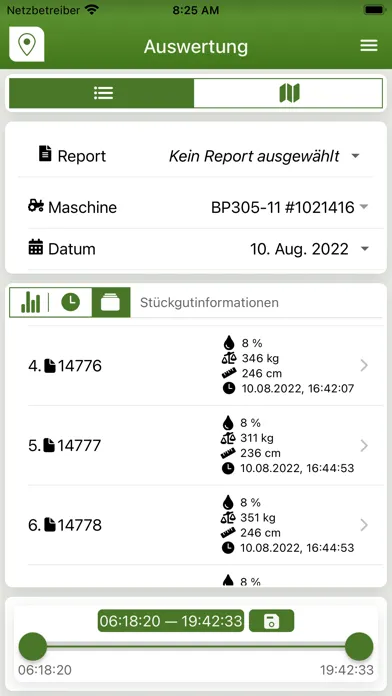This screenshot has width=392, height=696.
Task: Click clock icon at 16:42:07
Action: (229, 388)
